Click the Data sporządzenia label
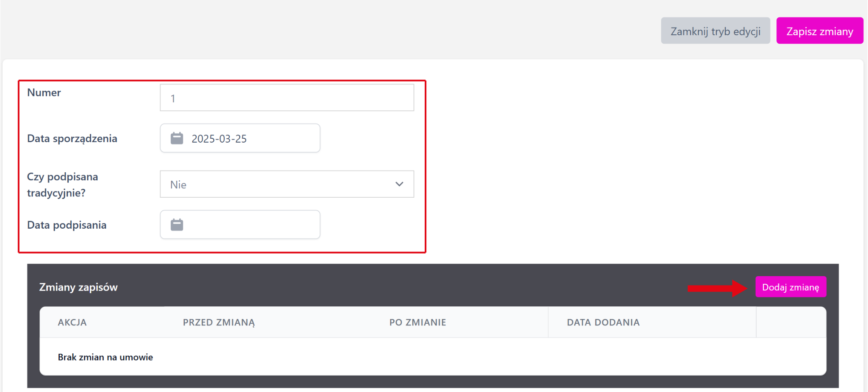The image size is (868, 392). point(72,139)
